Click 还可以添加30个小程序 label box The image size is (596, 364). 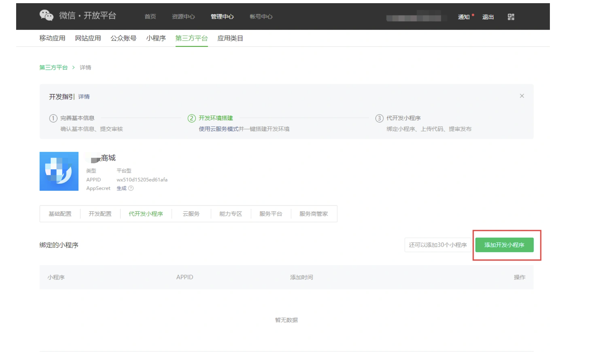[x=438, y=245]
